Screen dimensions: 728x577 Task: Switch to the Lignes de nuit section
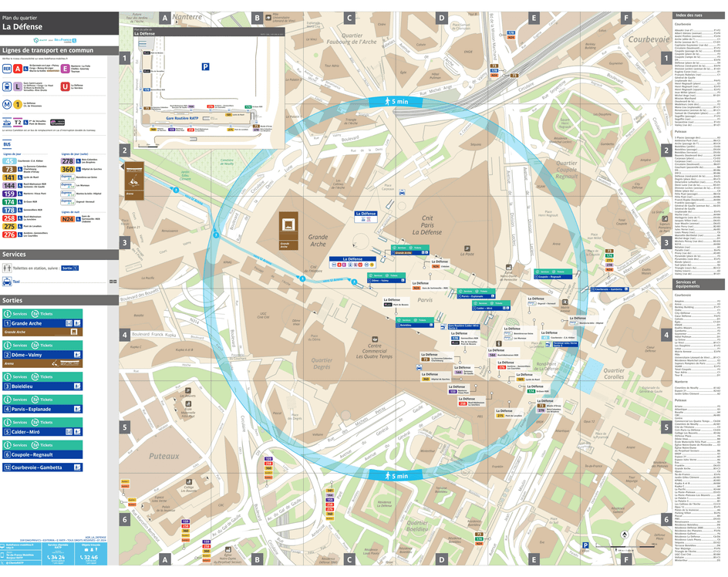coord(69,211)
